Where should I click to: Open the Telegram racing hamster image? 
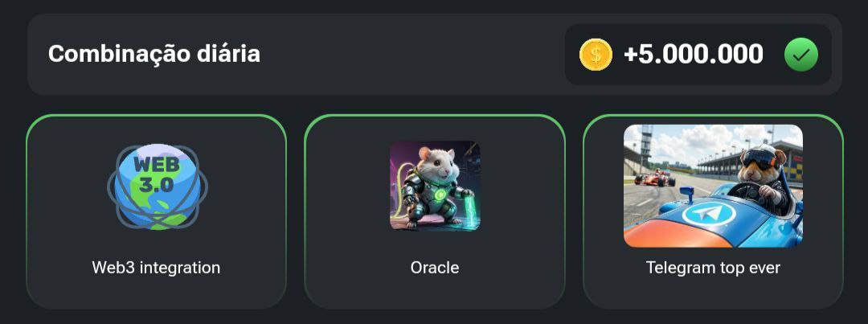tap(713, 186)
